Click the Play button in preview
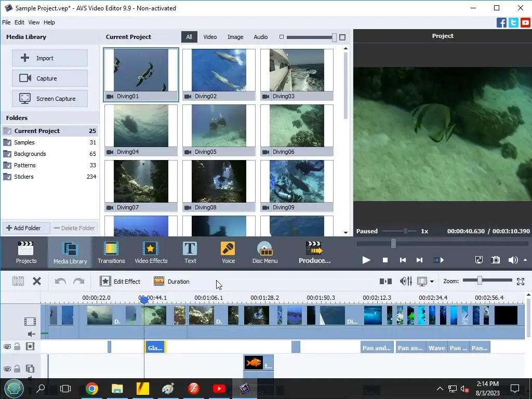Screen dimensions: 532x399 coord(366,260)
